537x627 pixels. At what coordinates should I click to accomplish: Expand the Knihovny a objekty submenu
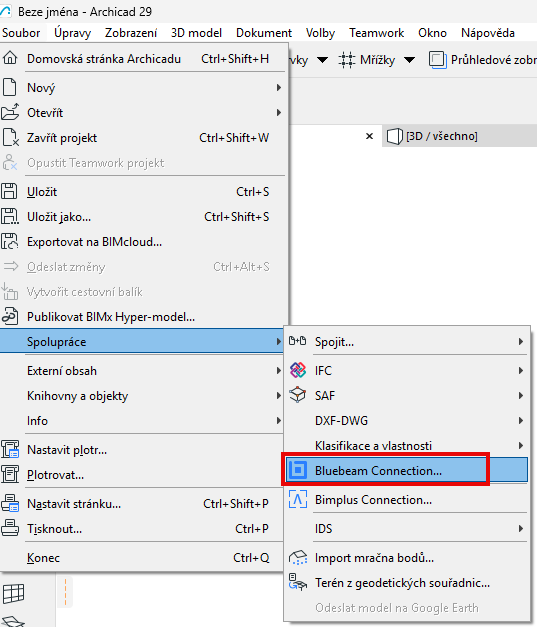[x=279, y=395]
